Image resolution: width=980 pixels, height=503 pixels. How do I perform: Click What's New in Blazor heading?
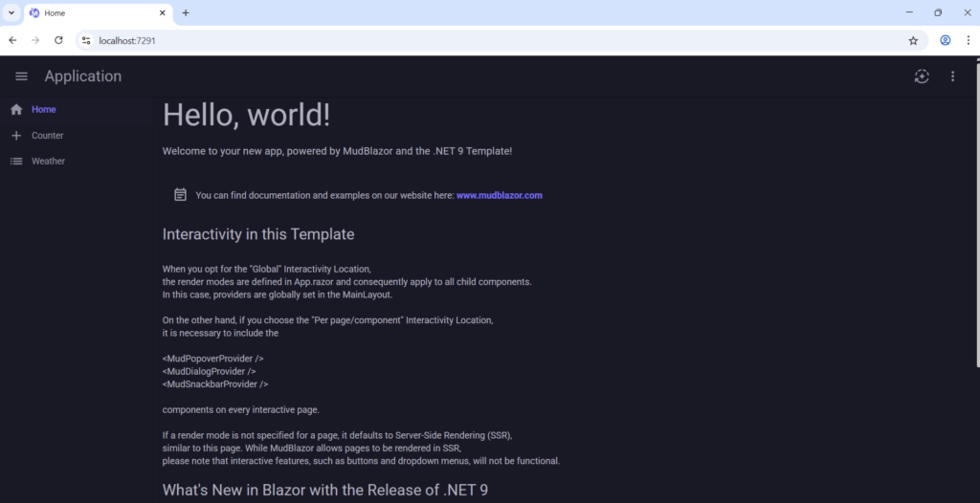[325, 490]
